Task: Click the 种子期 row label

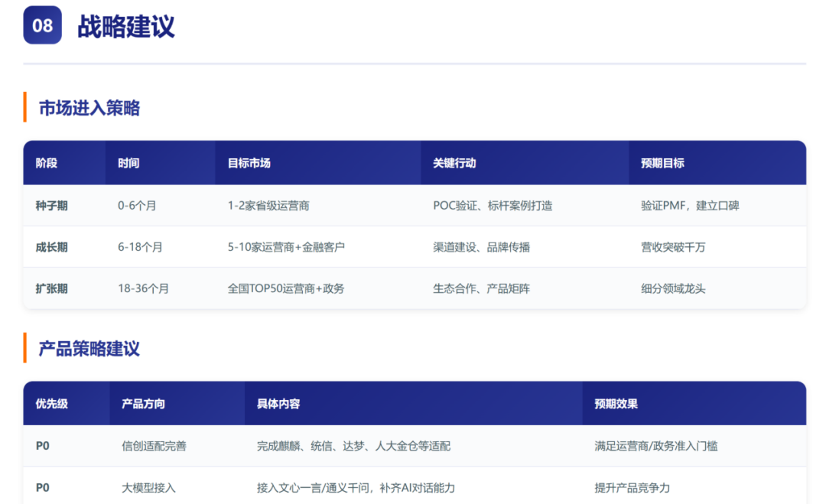Action: click(51, 206)
